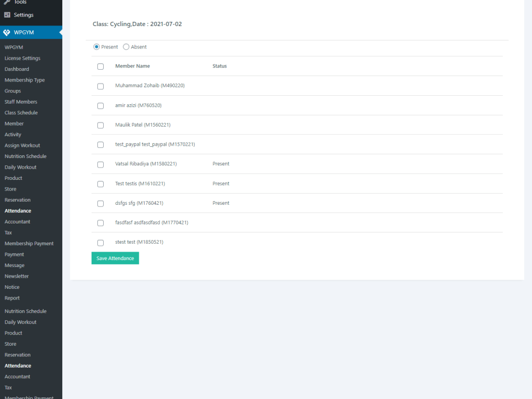Open the Class Schedule page
The image size is (532, 399).
[21, 113]
